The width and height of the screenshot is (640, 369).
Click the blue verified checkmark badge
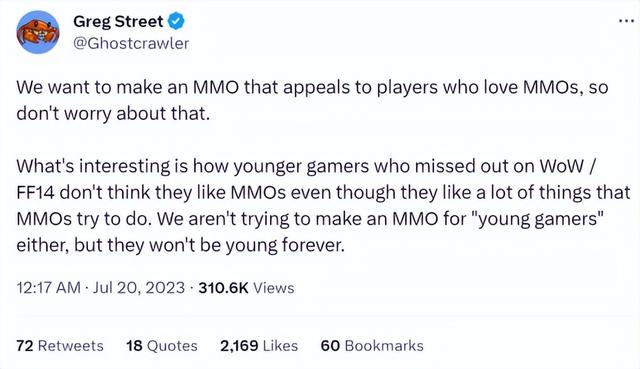point(176,21)
